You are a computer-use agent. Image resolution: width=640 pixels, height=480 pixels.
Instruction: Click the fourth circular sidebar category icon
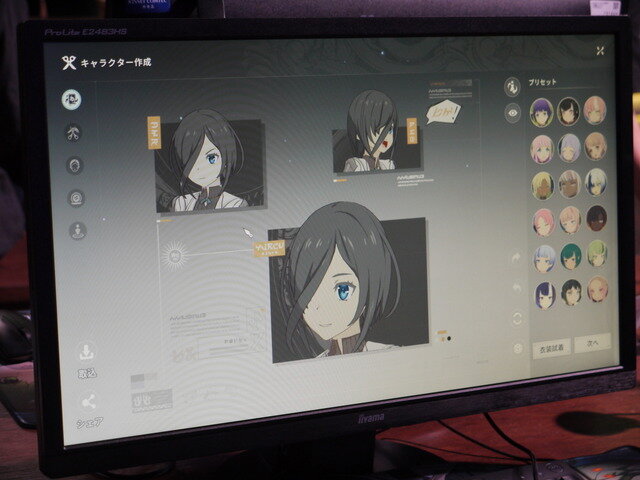pos(76,198)
